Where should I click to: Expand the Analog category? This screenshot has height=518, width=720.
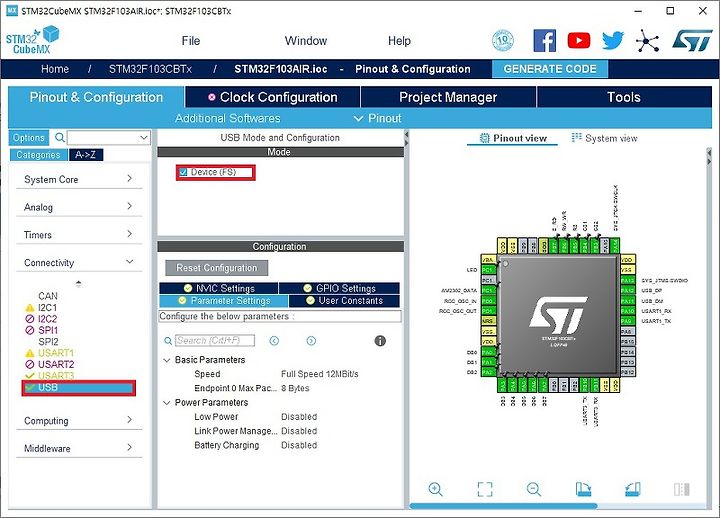tap(79, 207)
